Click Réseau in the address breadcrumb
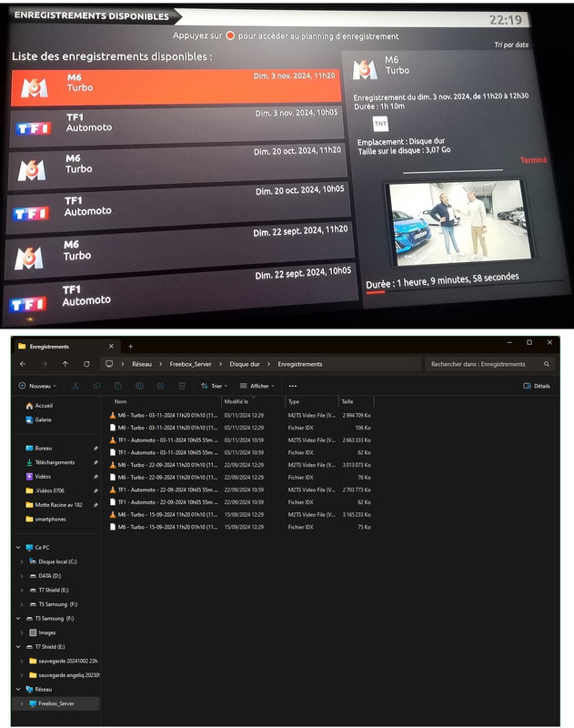This screenshot has height=728, width=574. pyautogui.click(x=142, y=364)
